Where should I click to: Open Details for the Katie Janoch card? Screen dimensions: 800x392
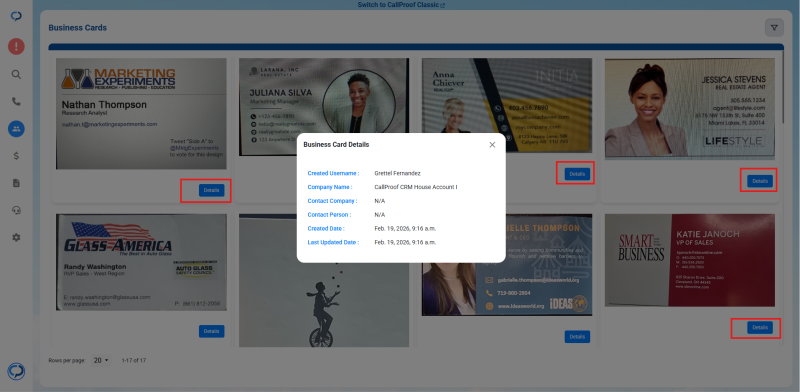click(x=760, y=328)
